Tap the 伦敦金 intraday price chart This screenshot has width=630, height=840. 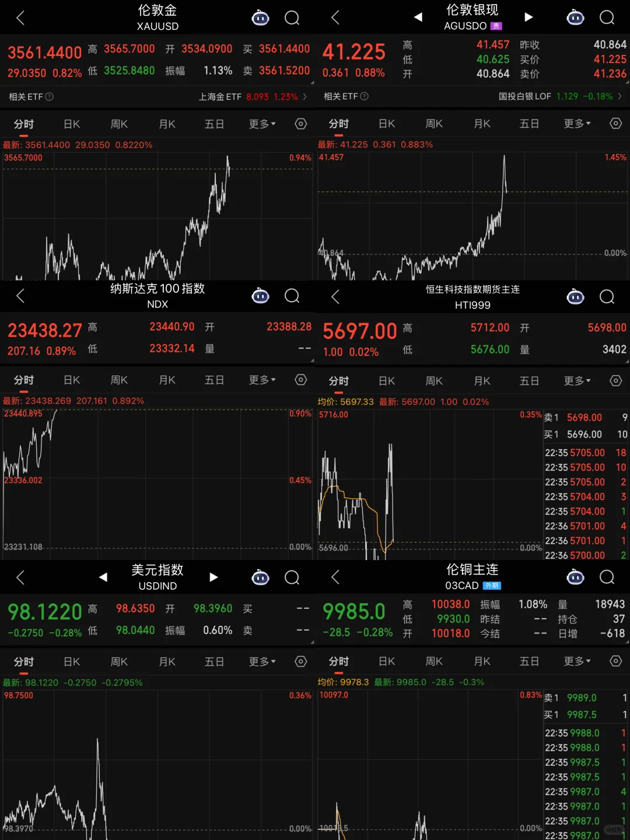coord(157,216)
